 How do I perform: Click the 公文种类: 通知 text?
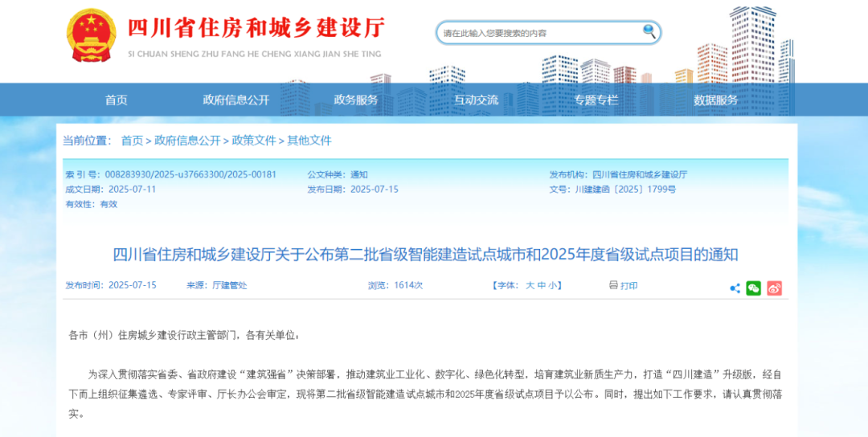point(338,175)
